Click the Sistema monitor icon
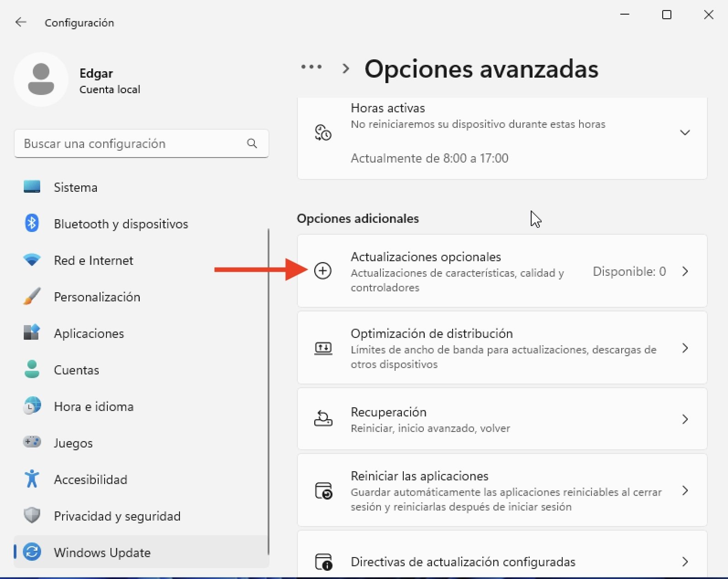This screenshot has width=728, height=579. (32, 187)
